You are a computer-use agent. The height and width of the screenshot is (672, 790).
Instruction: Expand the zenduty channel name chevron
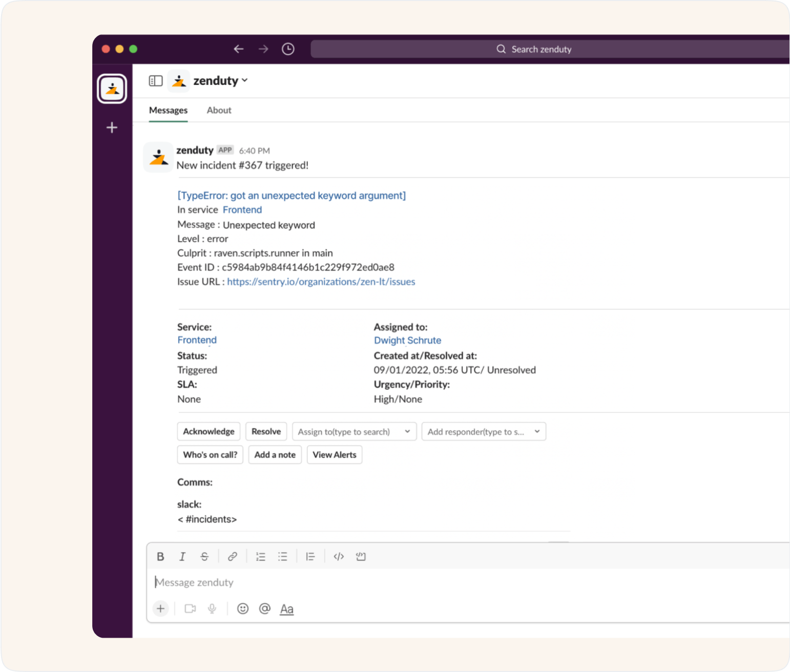(245, 80)
